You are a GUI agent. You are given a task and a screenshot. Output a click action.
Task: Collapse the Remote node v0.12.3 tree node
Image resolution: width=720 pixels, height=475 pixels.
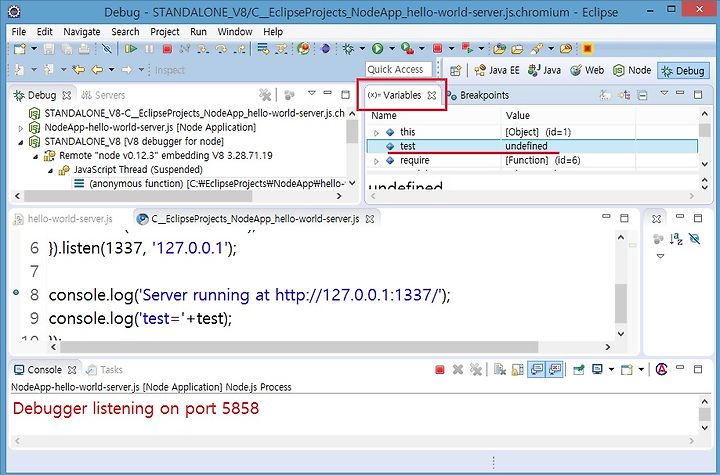click(35, 157)
